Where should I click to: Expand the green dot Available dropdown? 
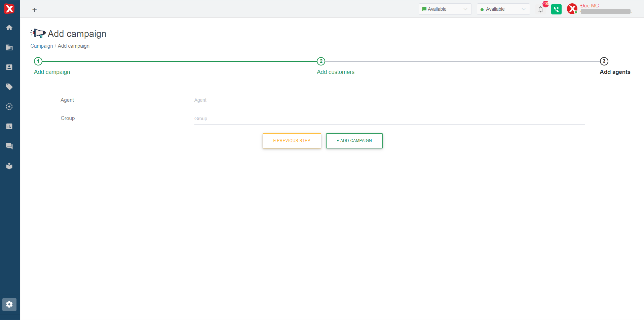[x=503, y=9]
